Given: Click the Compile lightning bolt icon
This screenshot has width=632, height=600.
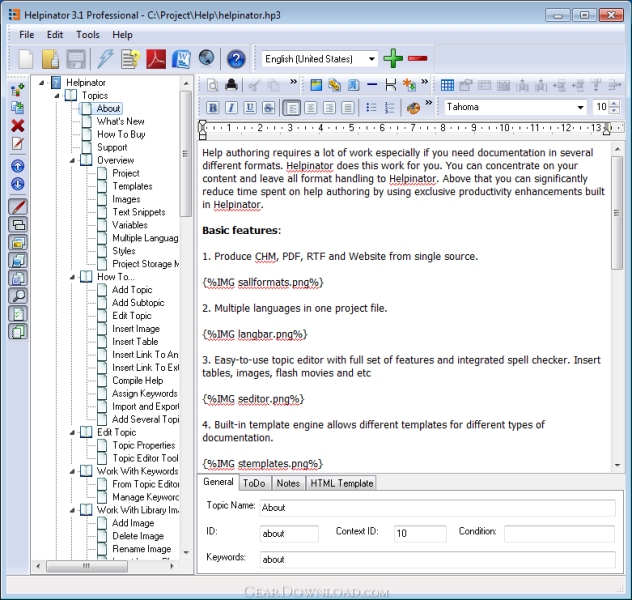Looking at the screenshot, I should point(105,59).
